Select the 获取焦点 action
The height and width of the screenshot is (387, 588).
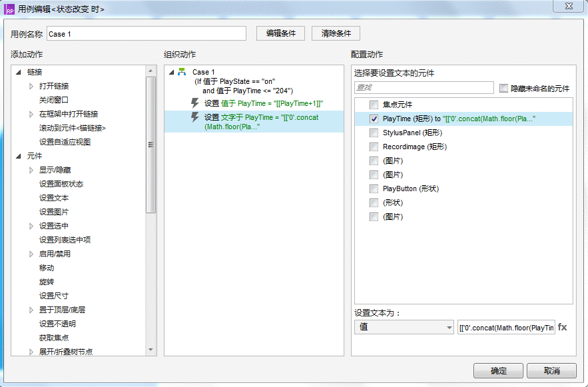(x=54, y=338)
